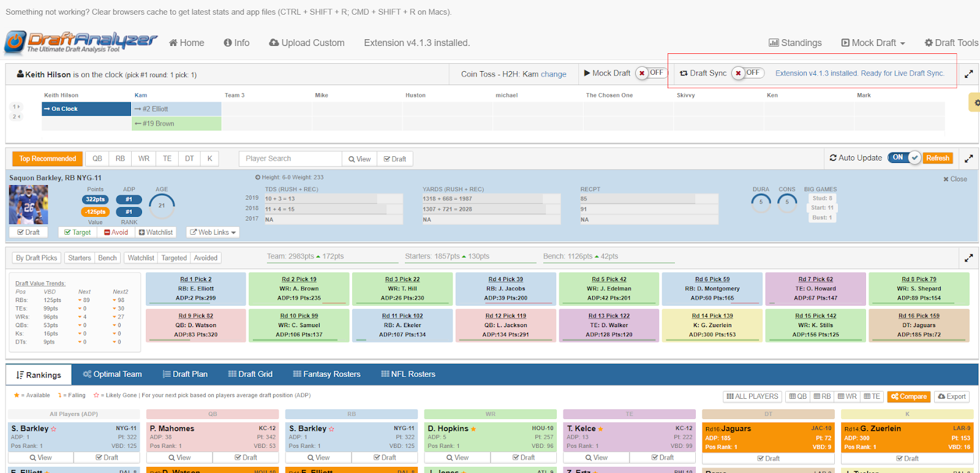Switch to the Draft Grid tab
Image resolution: width=980 pixels, height=473 pixels.
(x=250, y=374)
